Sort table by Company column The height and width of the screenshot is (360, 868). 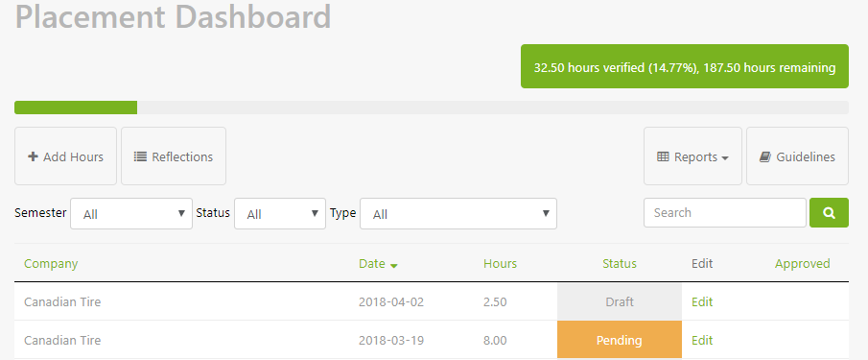click(x=51, y=264)
